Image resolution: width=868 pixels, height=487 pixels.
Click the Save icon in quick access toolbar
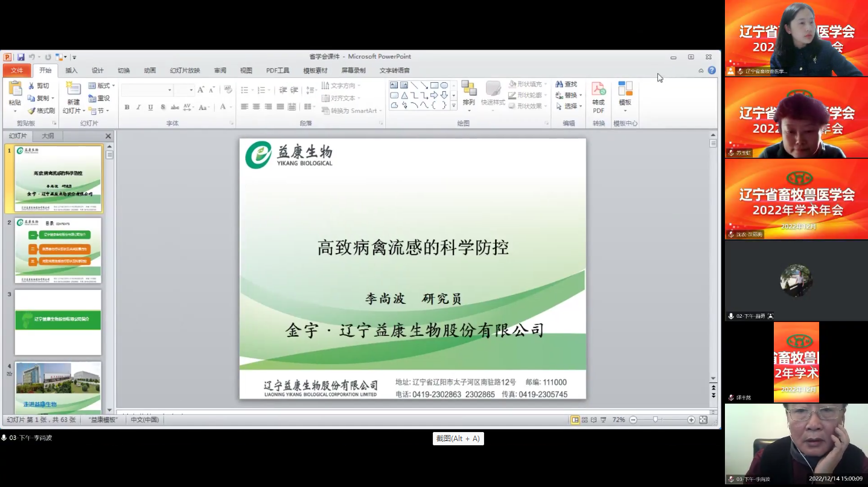(21, 57)
